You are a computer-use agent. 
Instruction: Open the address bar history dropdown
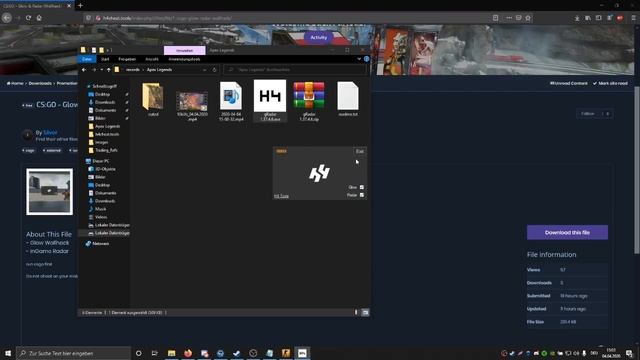(204, 70)
